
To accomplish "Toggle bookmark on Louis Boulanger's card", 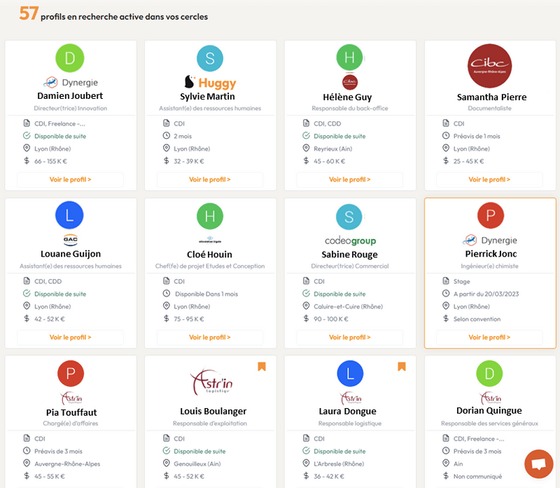I will (x=262, y=367).
